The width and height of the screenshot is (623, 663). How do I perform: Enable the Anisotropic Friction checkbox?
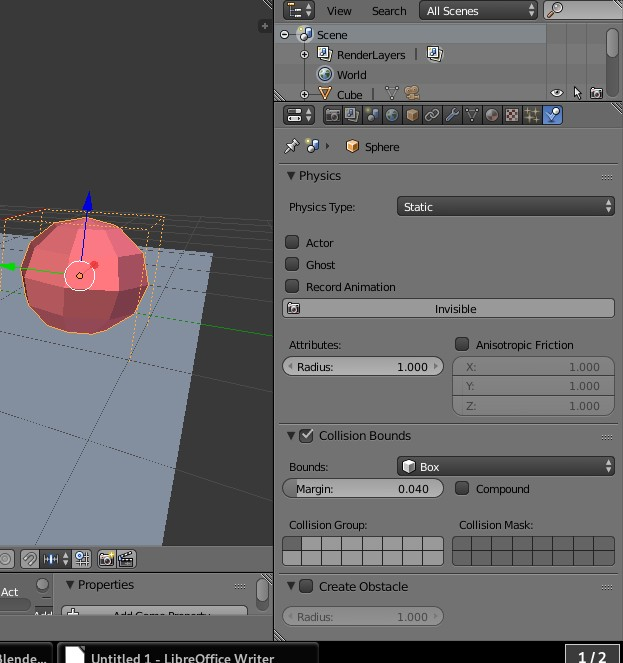tap(462, 344)
